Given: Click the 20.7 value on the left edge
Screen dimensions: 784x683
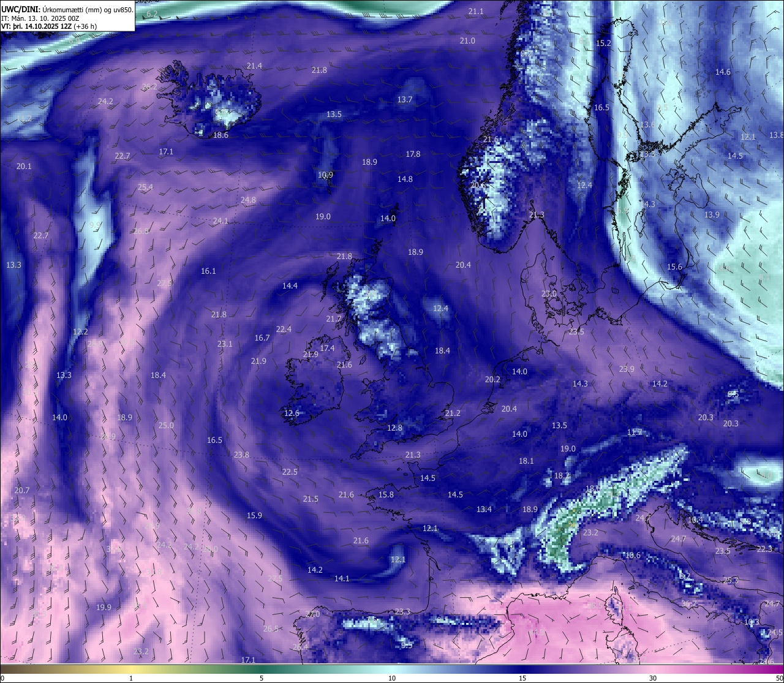Looking at the screenshot, I should [x=22, y=490].
